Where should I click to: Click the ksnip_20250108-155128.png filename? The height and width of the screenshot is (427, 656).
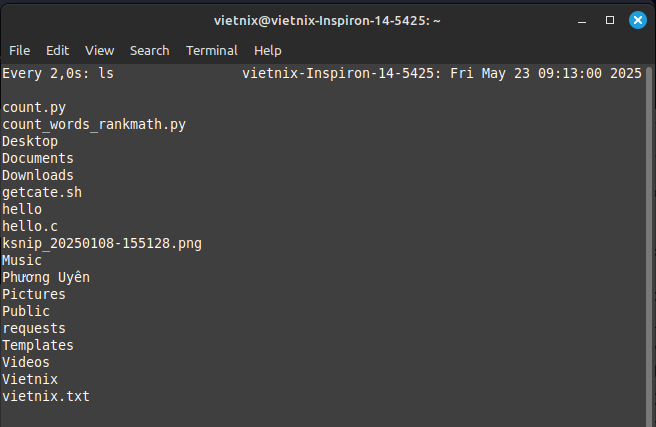102,243
